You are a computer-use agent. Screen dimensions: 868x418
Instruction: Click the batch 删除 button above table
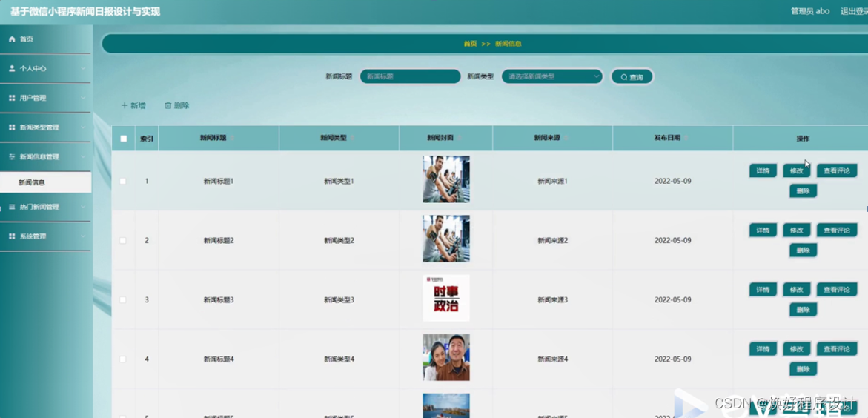pyautogui.click(x=177, y=105)
